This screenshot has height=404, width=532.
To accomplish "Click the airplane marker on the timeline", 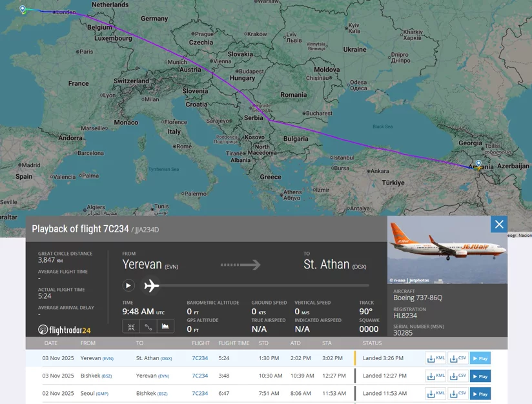I will click(151, 286).
